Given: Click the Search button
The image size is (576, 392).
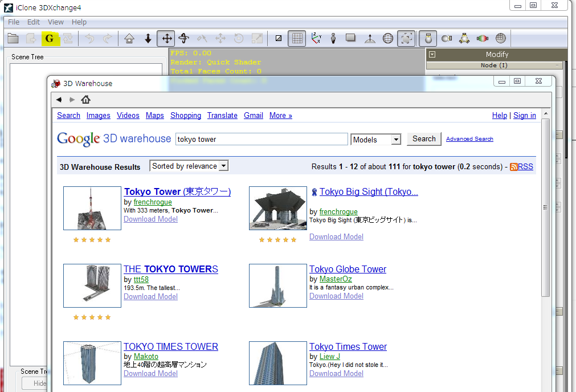Looking at the screenshot, I should pos(424,139).
